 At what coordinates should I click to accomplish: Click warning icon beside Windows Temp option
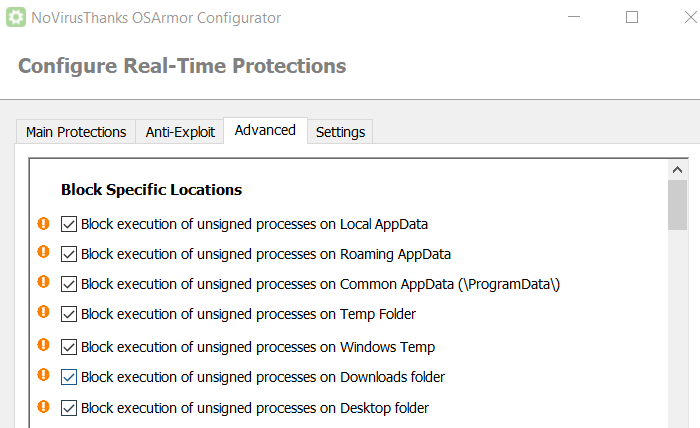click(x=43, y=345)
